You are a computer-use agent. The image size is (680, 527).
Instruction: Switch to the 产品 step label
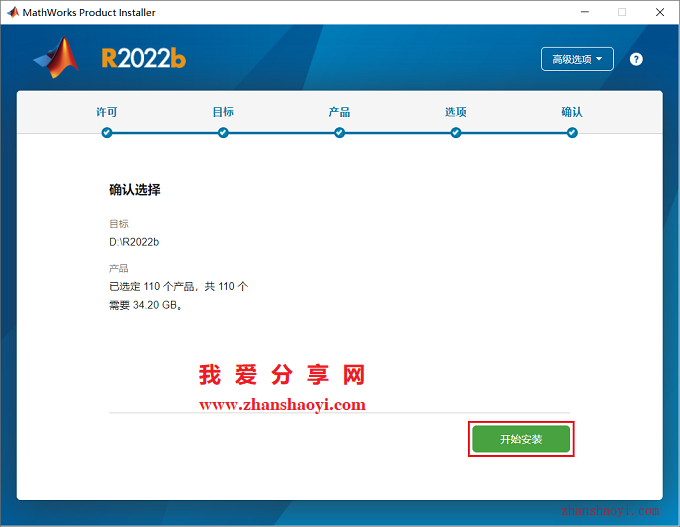pos(339,112)
